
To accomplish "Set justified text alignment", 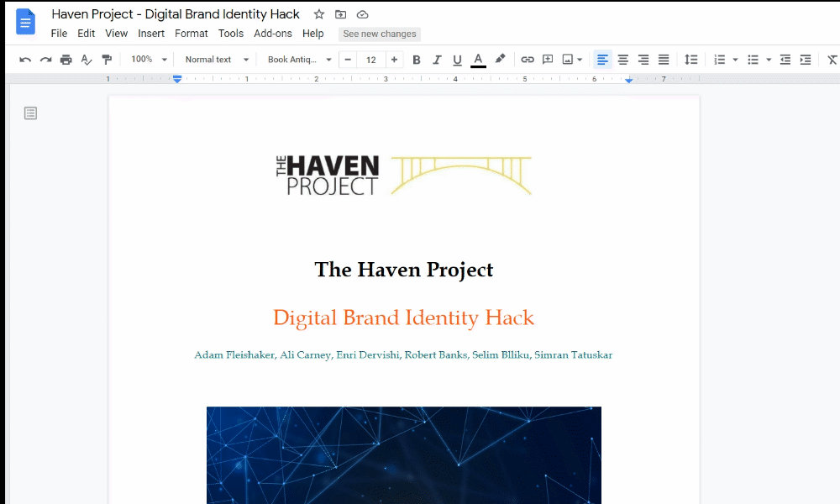I will (x=664, y=60).
